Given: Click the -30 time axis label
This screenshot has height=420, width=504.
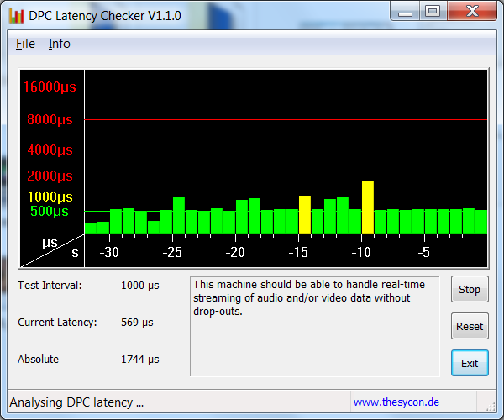Looking at the screenshot, I should pyautogui.click(x=109, y=252).
